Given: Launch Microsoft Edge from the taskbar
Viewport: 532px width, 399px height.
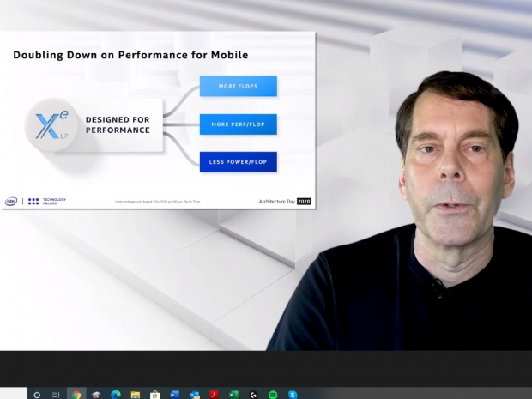Looking at the screenshot, I should pos(116,395).
